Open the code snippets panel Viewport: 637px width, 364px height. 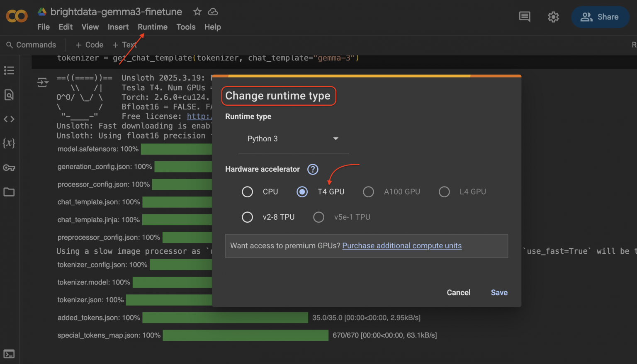coord(9,119)
